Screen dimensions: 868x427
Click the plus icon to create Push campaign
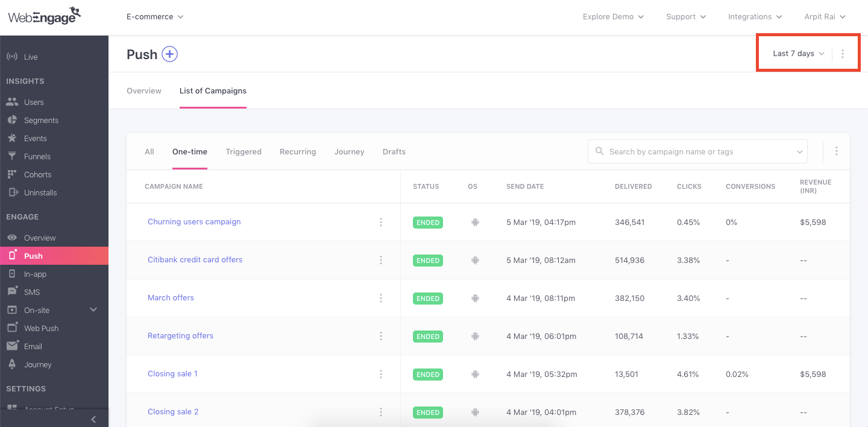point(170,54)
